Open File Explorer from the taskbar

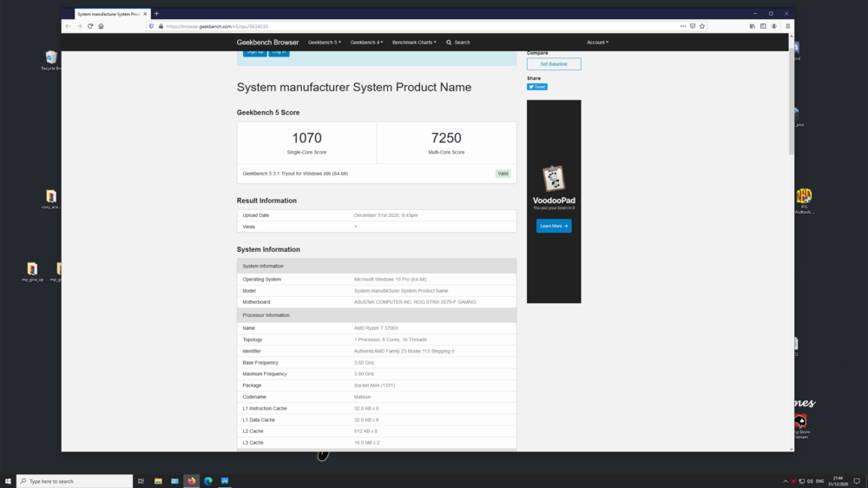(158, 481)
